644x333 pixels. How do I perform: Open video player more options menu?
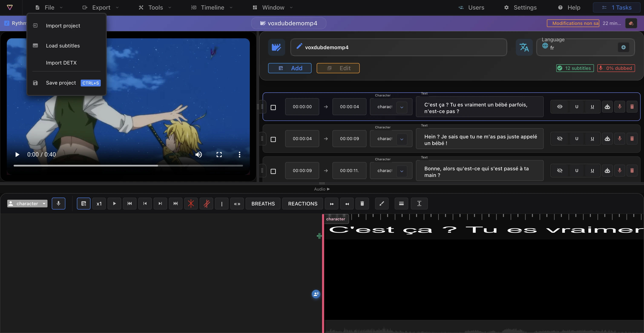pyautogui.click(x=240, y=155)
